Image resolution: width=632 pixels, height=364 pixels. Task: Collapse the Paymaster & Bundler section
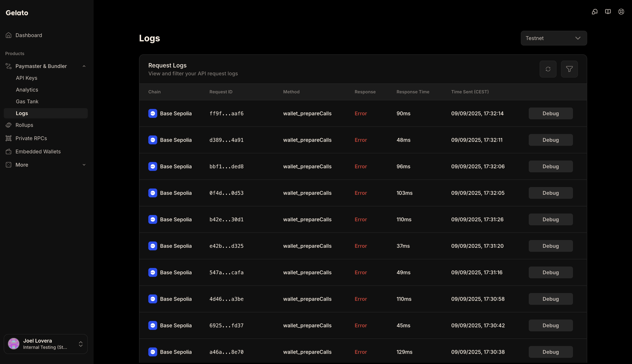tap(84, 66)
